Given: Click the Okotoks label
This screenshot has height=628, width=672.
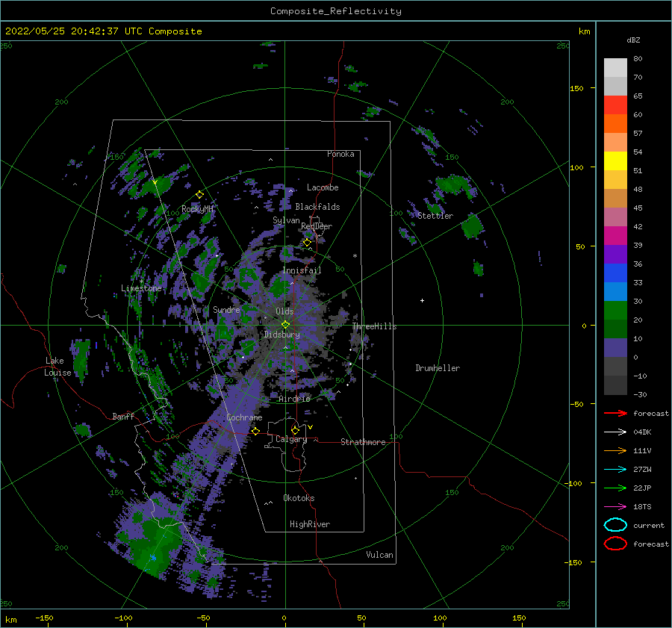Looking at the screenshot, I should click(x=299, y=498).
